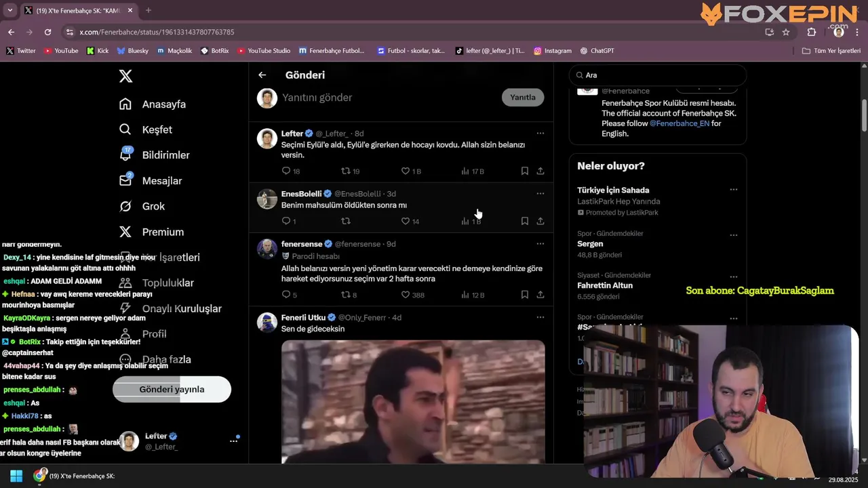Viewport: 868px width, 488px height.
Task: Open Fenerli Utku's video thumbnail
Action: [x=413, y=402]
